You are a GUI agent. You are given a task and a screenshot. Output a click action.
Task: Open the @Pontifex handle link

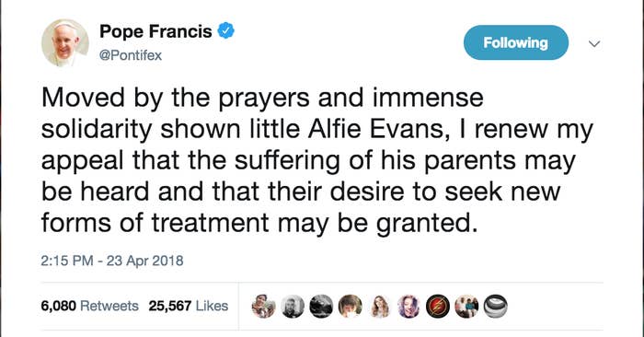tap(131, 55)
